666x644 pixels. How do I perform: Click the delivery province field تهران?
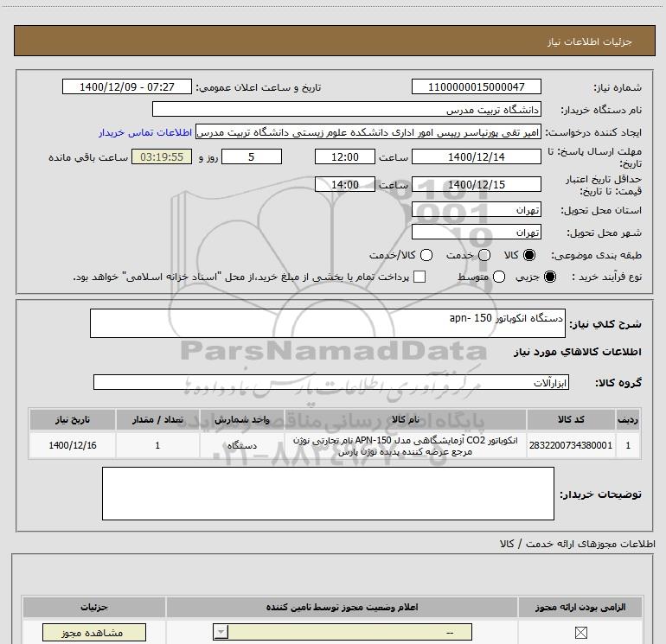pyautogui.click(x=476, y=210)
